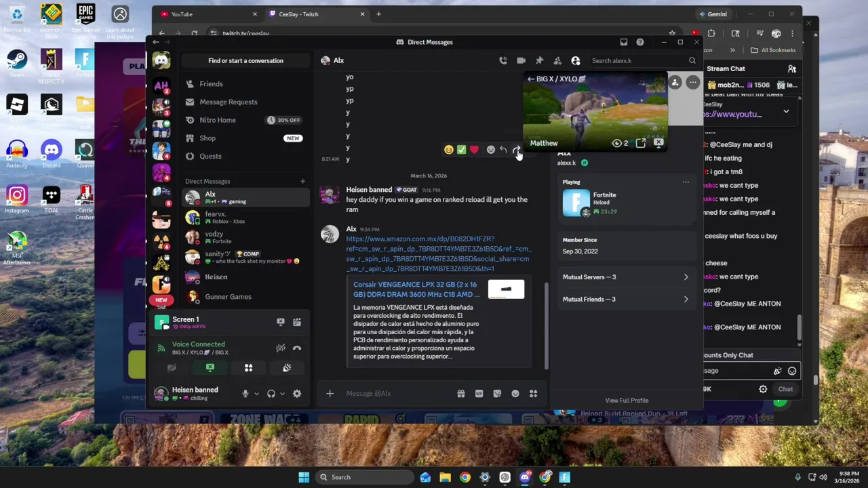Start a video call with Alx
The width and height of the screenshot is (868, 488).
click(x=521, y=60)
